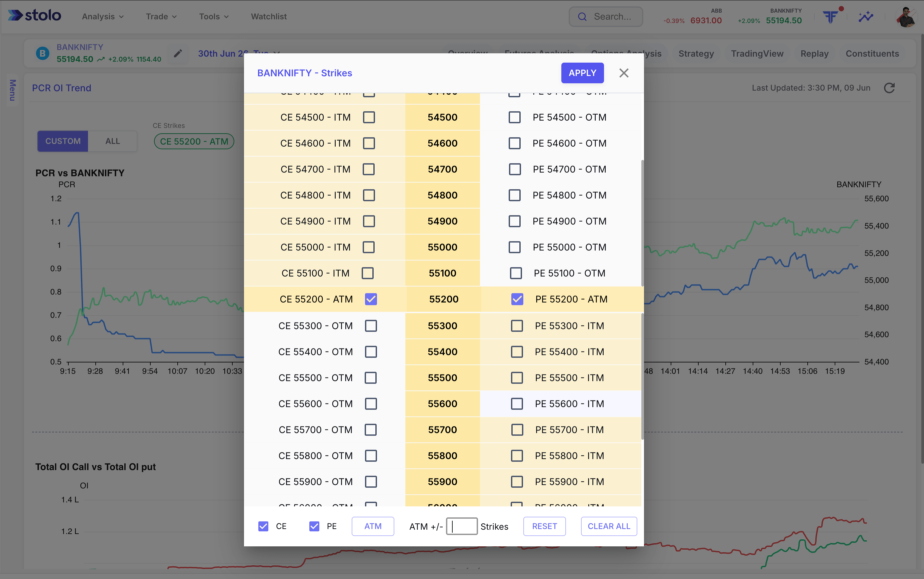This screenshot has height=579, width=924.
Task: Switch to the TradingView tab
Action: pyautogui.click(x=757, y=54)
